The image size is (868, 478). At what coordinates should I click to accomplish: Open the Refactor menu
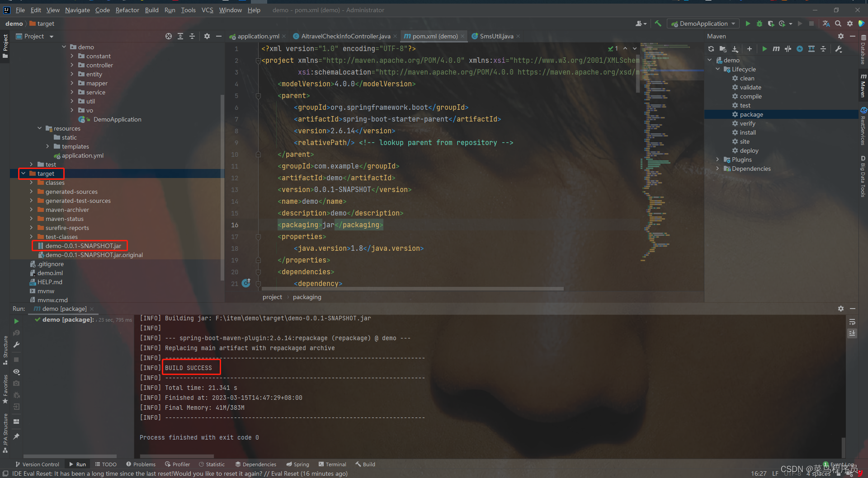tap(127, 9)
